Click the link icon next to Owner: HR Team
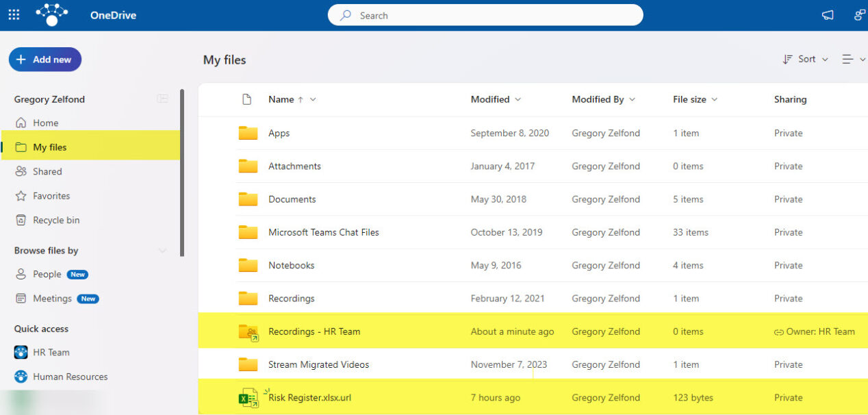868x415 pixels. pyautogui.click(x=778, y=332)
